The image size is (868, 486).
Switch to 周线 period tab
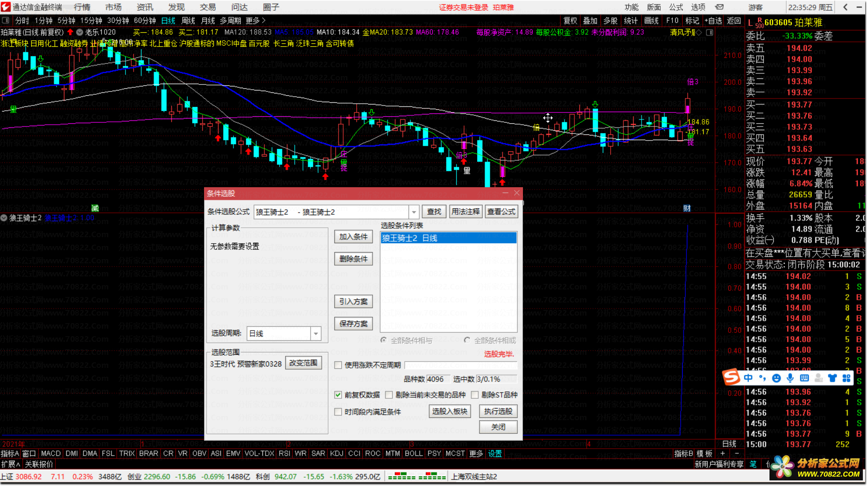tap(188, 21)
